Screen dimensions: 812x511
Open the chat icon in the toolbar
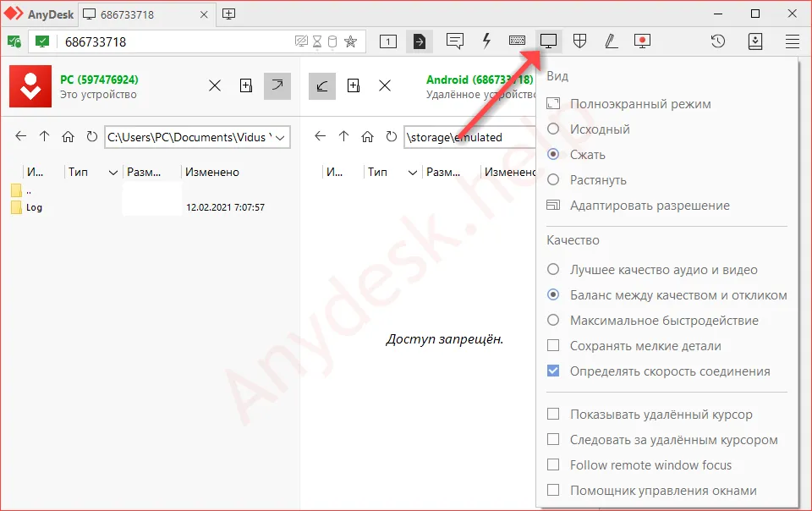pos(455,41)
